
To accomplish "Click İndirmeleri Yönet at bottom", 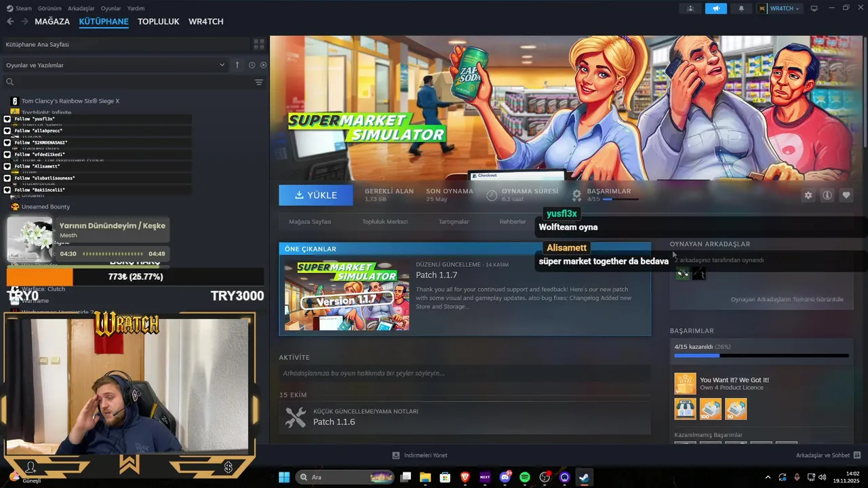I will pos(420,455).
